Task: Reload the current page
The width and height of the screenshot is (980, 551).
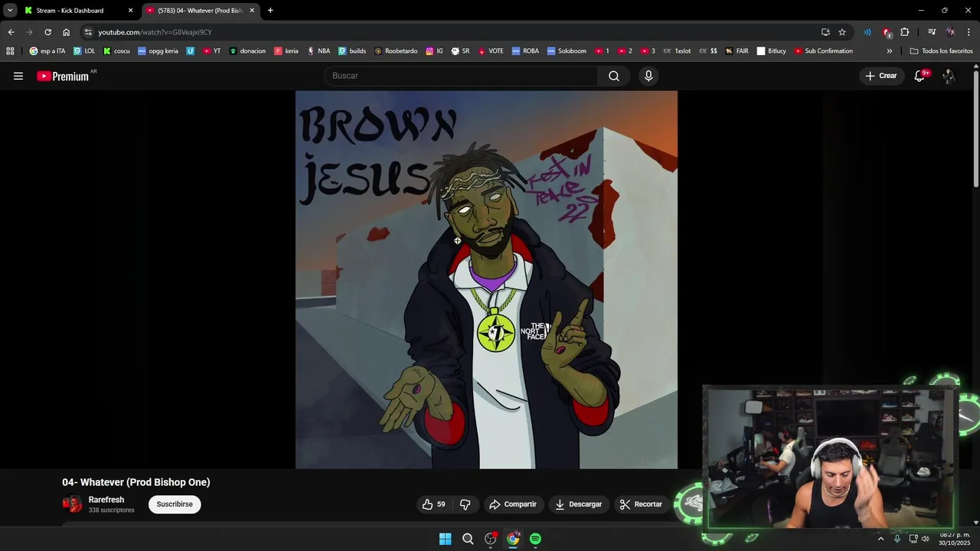Action: point(47,32)
